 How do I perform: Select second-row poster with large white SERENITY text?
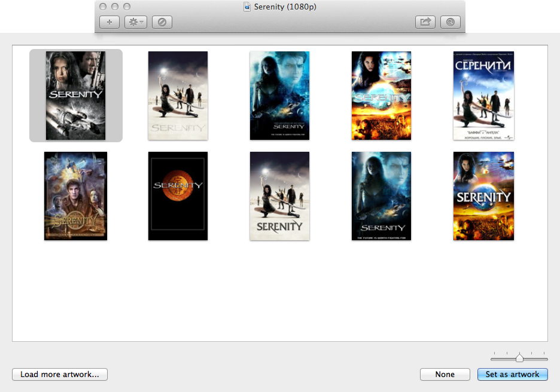coord(483,196)
